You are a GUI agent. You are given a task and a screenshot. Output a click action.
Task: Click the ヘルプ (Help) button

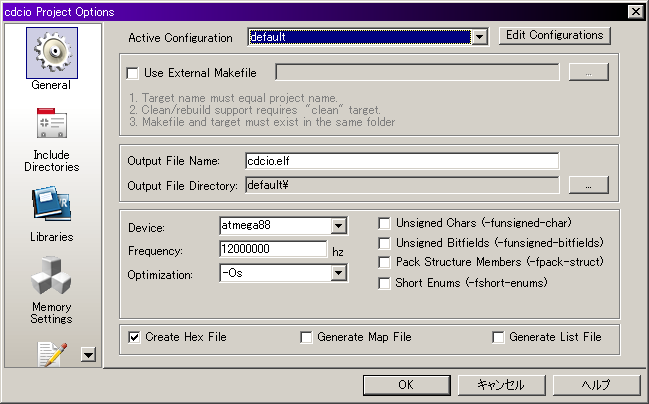click(x=596, y=385)
